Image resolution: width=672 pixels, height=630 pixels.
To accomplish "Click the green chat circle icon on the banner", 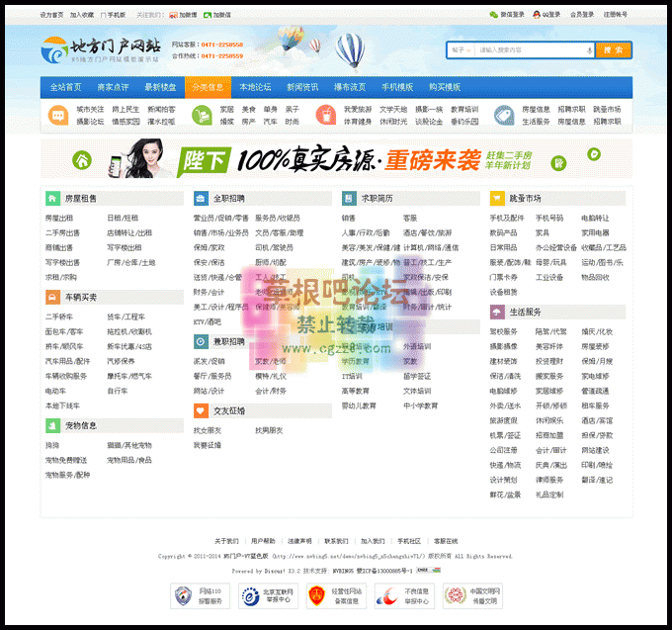I will tap(594, 154).
